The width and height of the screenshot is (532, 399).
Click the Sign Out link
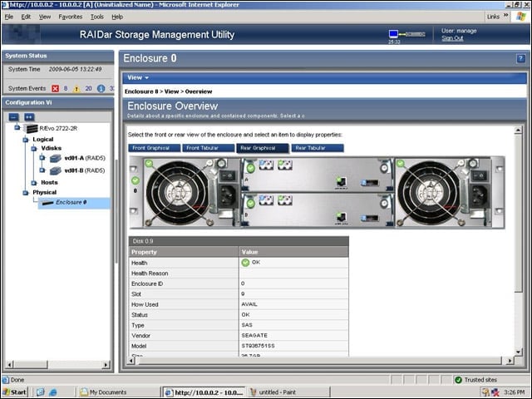coord(452,38)
